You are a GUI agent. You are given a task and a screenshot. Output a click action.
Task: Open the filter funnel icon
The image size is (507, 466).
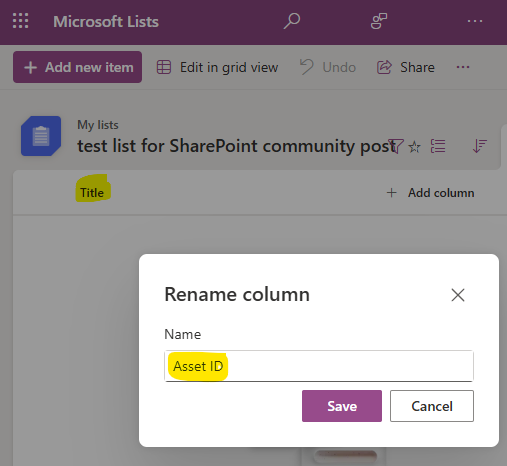[x=396, y=146]
